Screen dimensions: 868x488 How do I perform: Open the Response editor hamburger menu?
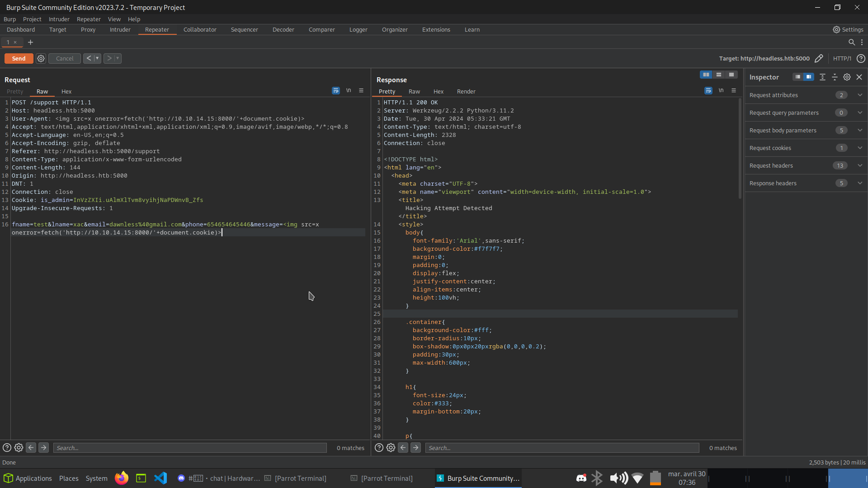click(734, 90)
